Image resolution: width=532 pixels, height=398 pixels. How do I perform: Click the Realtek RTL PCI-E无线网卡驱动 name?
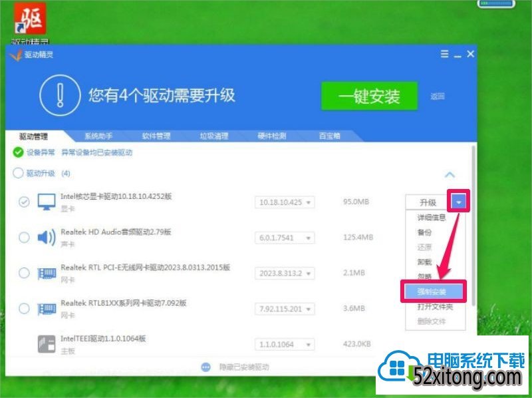coord(145,268)
